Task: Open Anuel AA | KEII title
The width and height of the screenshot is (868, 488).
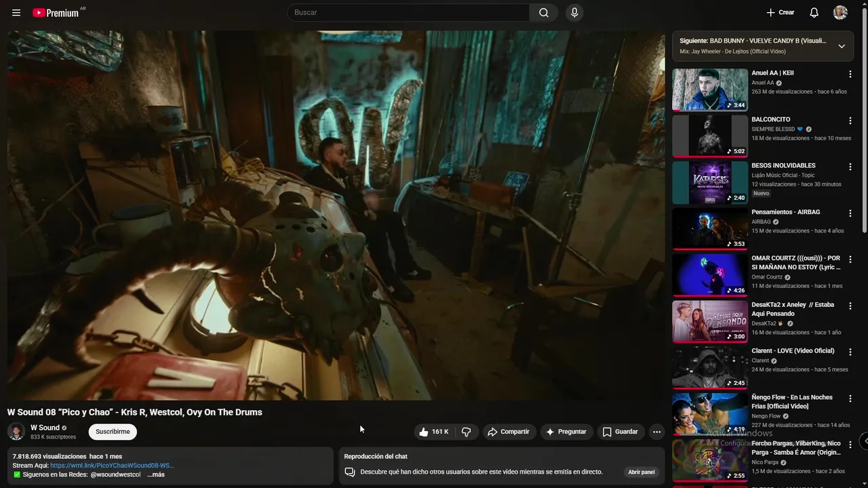Action: click(x=772, y=73)
